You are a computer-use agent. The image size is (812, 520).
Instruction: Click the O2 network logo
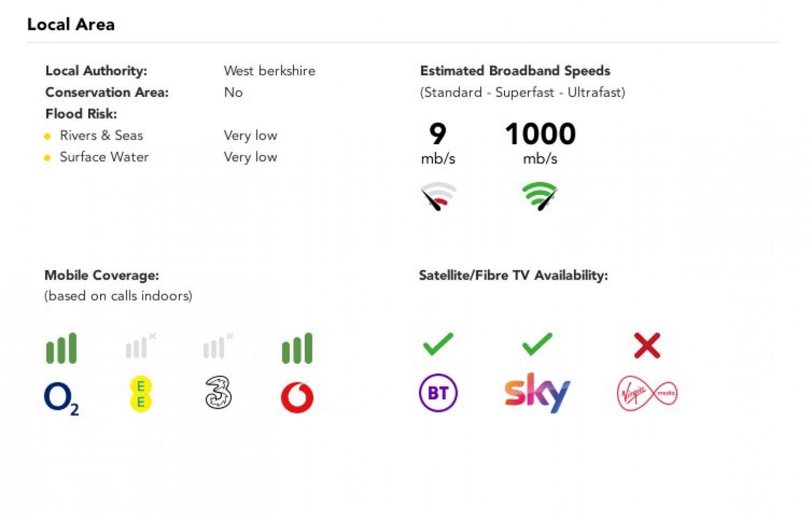tap(62, 398)
